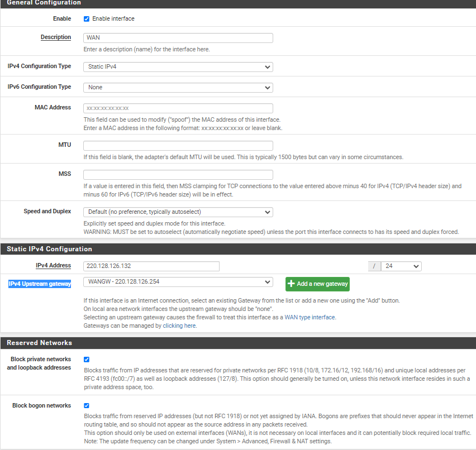Open the IPv6 Configuration Type dropdown
The height and width of the screenshot is (450, 476).
[178, 87]
